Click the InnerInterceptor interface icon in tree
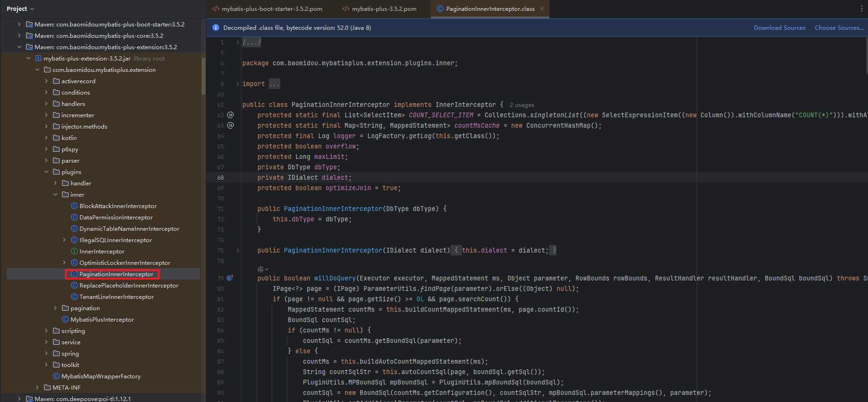Screen dimensions: 868x402 click(74, 252)
